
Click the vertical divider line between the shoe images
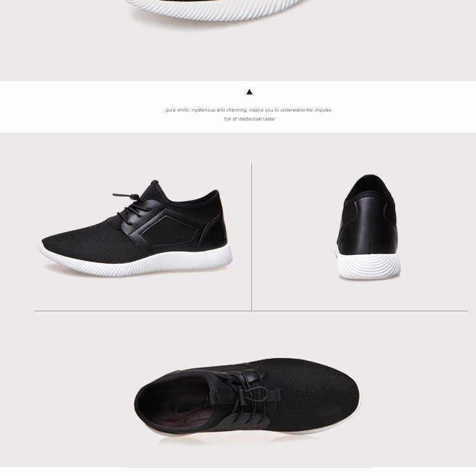[251, 236]
